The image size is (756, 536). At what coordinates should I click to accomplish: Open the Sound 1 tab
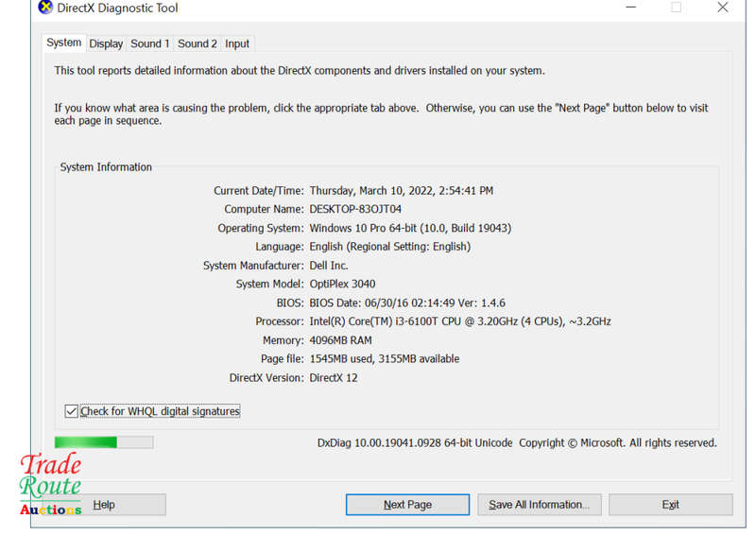click(150, 43)
